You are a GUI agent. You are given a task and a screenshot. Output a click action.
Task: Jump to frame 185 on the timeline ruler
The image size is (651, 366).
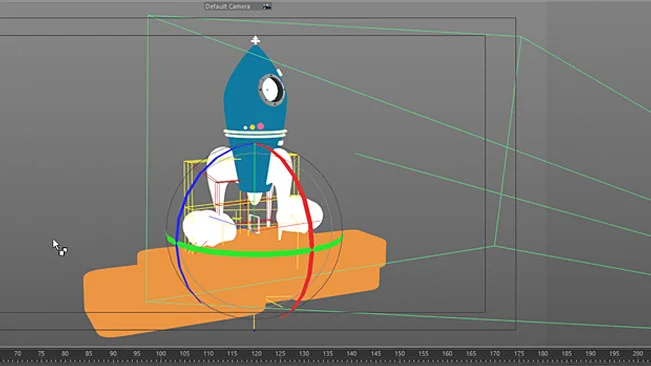coord(567,354)
